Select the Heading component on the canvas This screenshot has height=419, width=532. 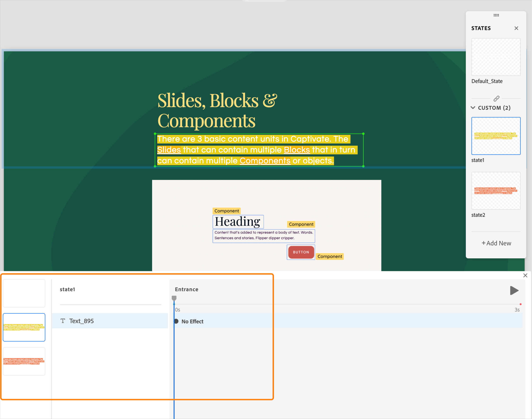pyautogui.click(x=238, y=221)
